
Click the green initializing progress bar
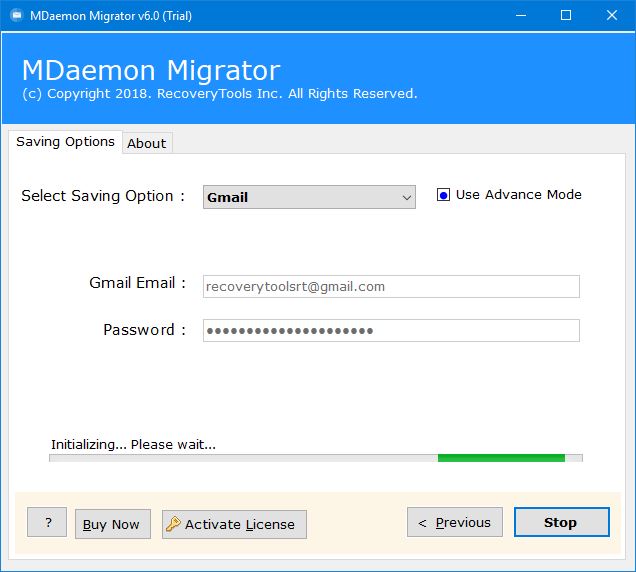pos(316,458)
